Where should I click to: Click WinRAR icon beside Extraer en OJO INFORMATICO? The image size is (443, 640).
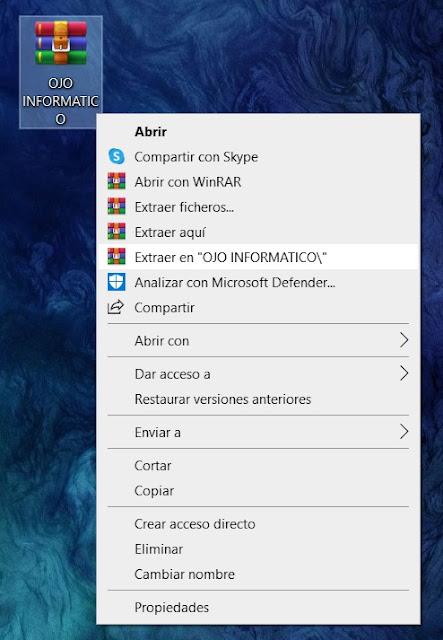pyautogui.click(x=116, y=257)
